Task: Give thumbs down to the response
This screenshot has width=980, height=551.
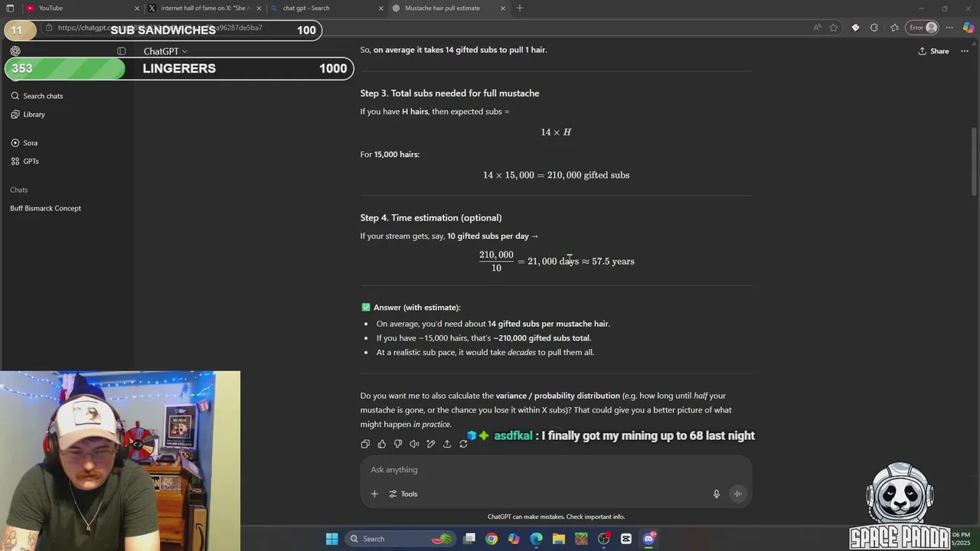Action: pos(398,444)
